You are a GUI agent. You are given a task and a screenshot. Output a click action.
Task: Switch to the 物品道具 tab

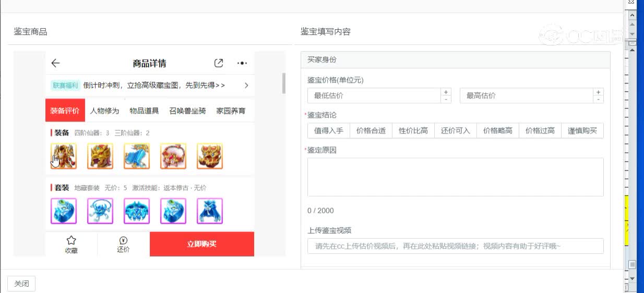[144, 111]
